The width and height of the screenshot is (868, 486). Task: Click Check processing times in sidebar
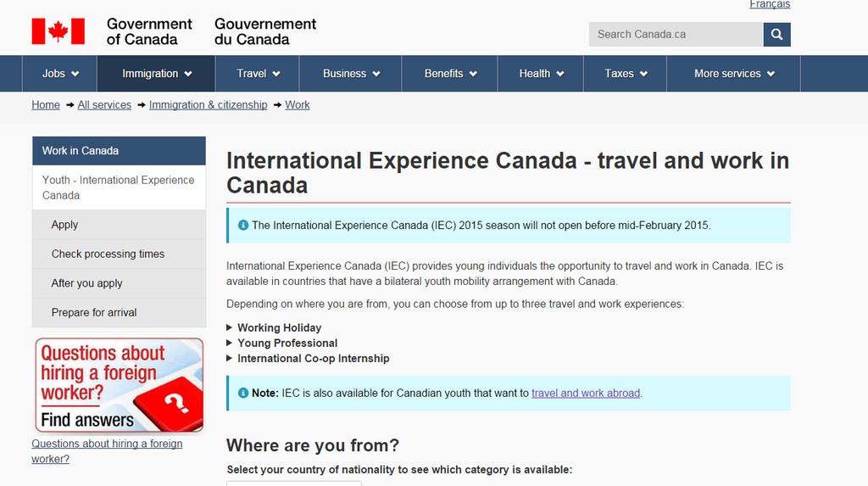tap(108, 254)
